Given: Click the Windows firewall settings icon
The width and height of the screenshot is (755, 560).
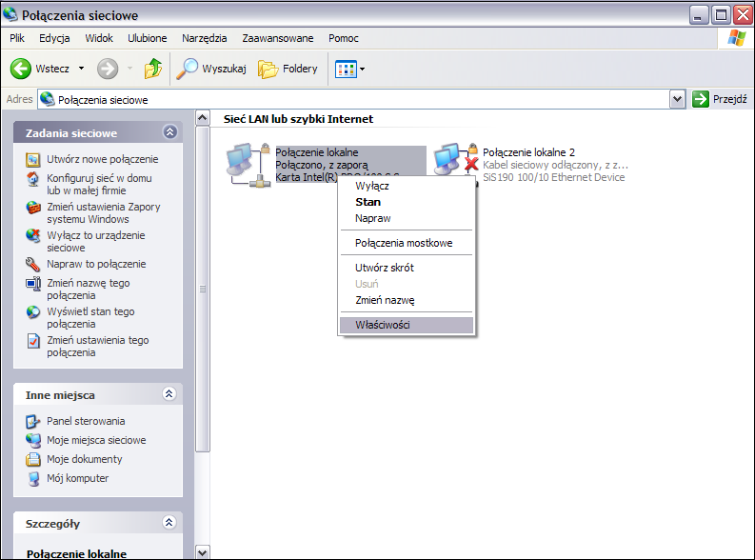Looking at the screenshot, I should (33, 208).
